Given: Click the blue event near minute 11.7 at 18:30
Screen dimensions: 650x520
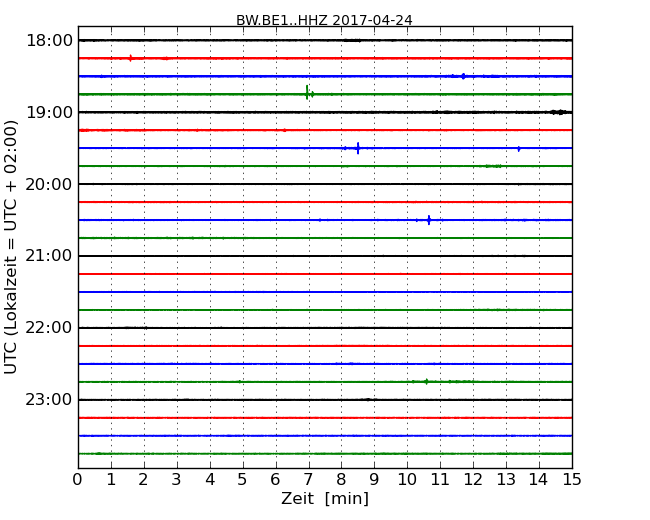Looking at the screenshot, I should pos(463,76).
